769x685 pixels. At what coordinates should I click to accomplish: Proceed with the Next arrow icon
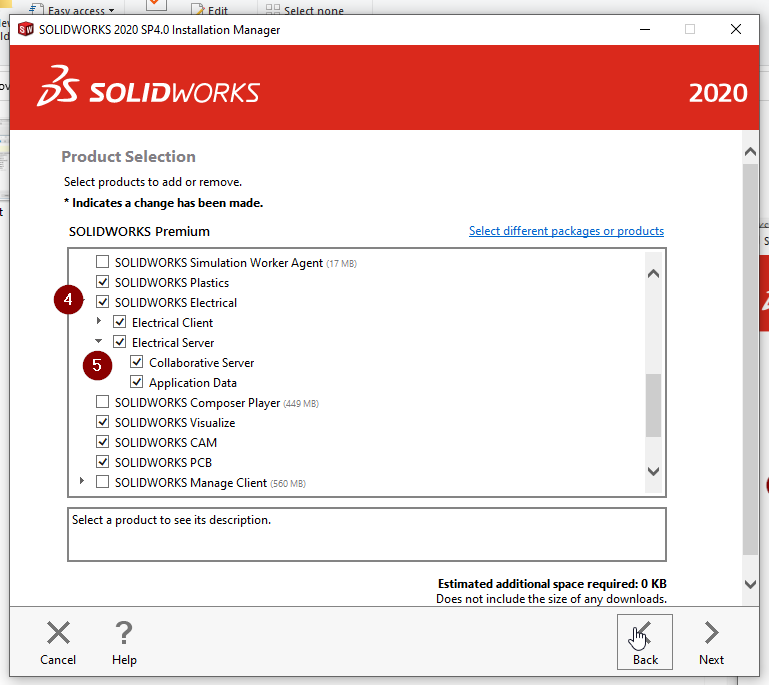pos(711,633)
